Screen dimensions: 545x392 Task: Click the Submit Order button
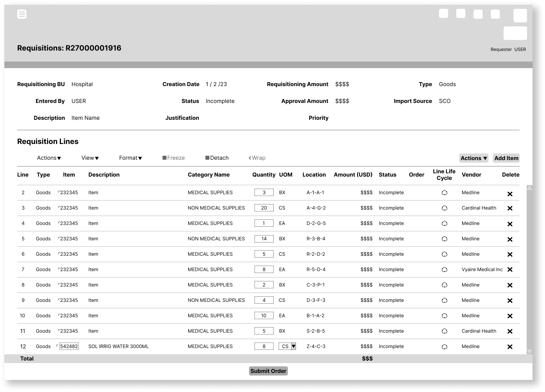(x=268, y=371)
